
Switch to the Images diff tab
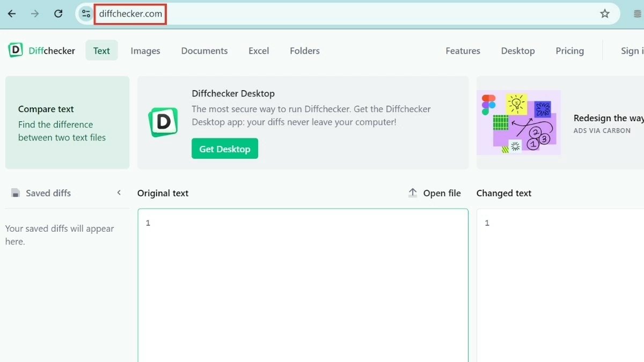tap(145, 50)
